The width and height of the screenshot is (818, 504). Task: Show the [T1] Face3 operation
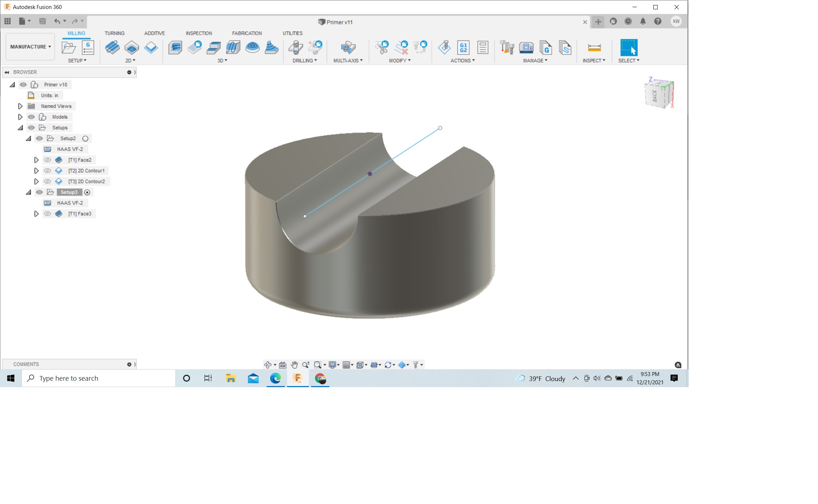[x=47, y=214]
